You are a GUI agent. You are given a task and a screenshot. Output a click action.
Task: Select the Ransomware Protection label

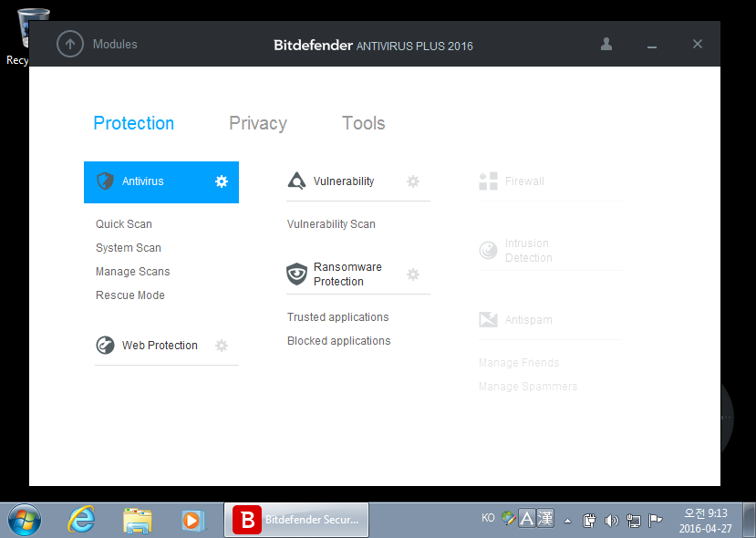click(347, 274)
